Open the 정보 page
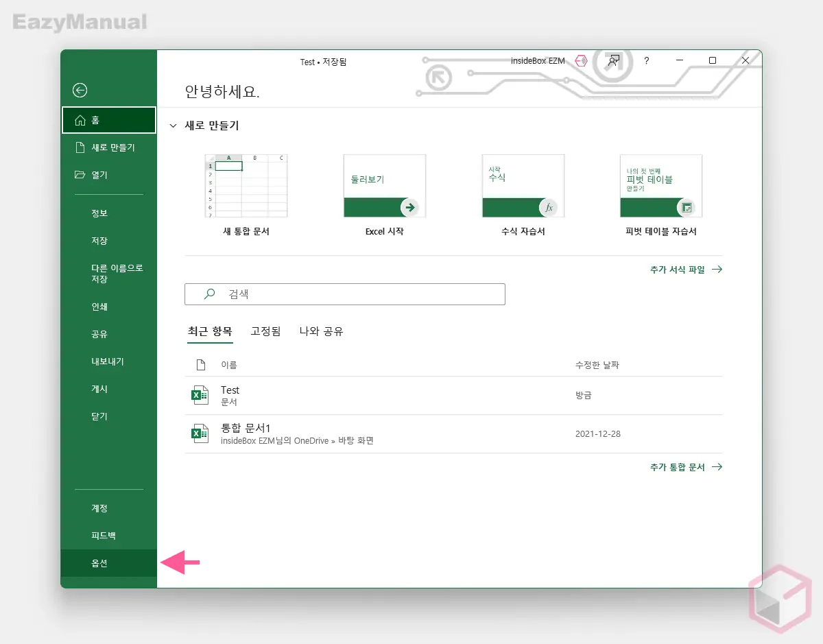 click(109, 213)
